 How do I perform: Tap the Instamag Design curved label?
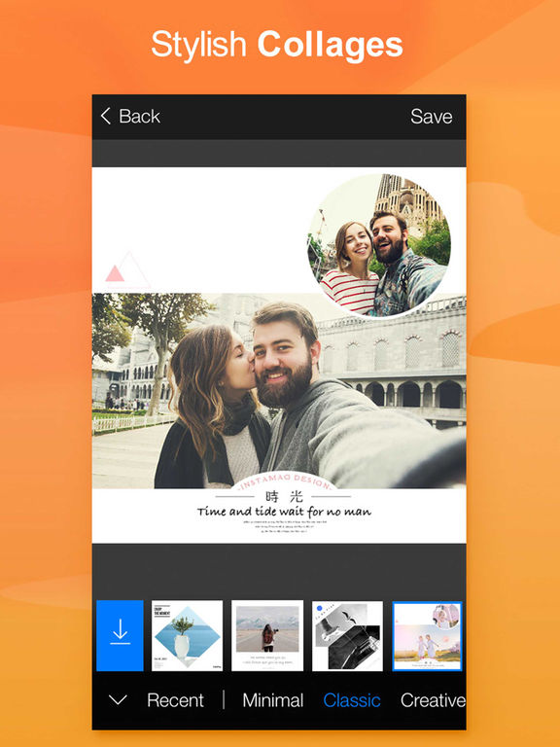[284, 481]
